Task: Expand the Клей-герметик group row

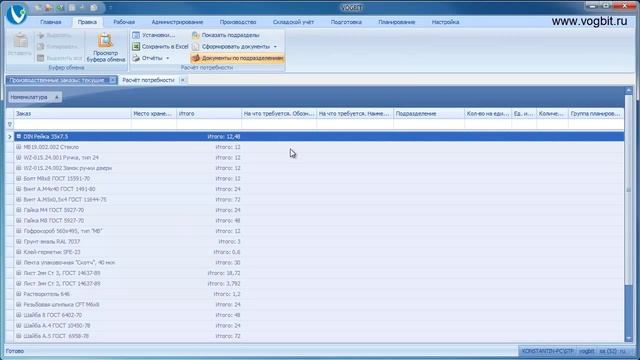Action: (x=19, y=252)
